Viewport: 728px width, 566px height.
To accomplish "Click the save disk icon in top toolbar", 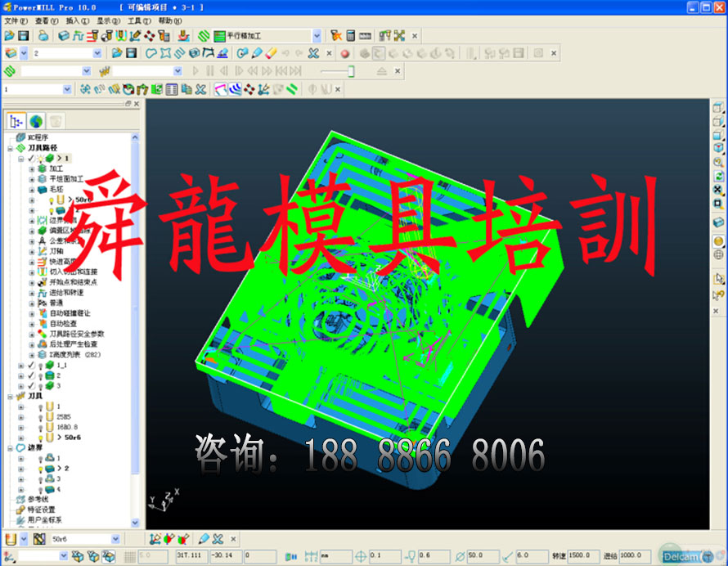I will tap(24, 36).
